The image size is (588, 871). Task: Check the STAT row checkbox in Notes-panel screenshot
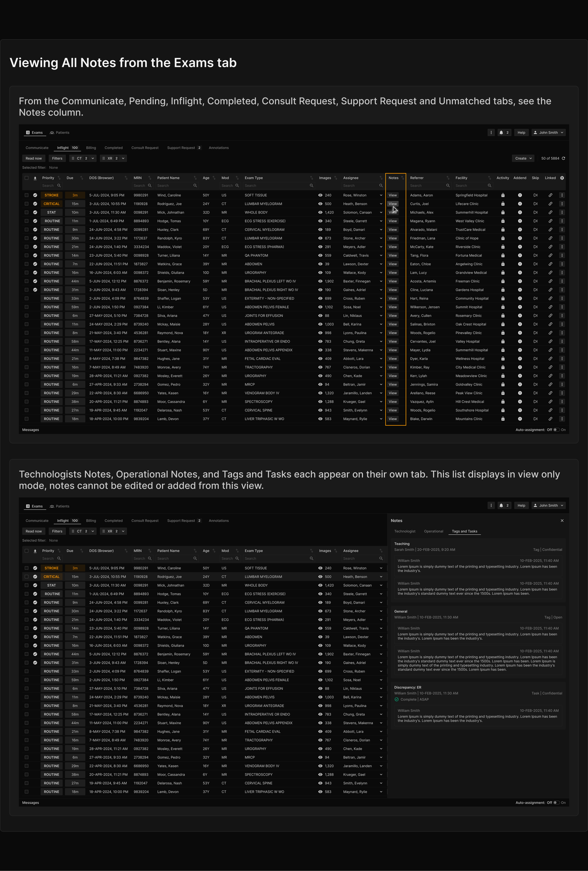[x=27, y=585]
